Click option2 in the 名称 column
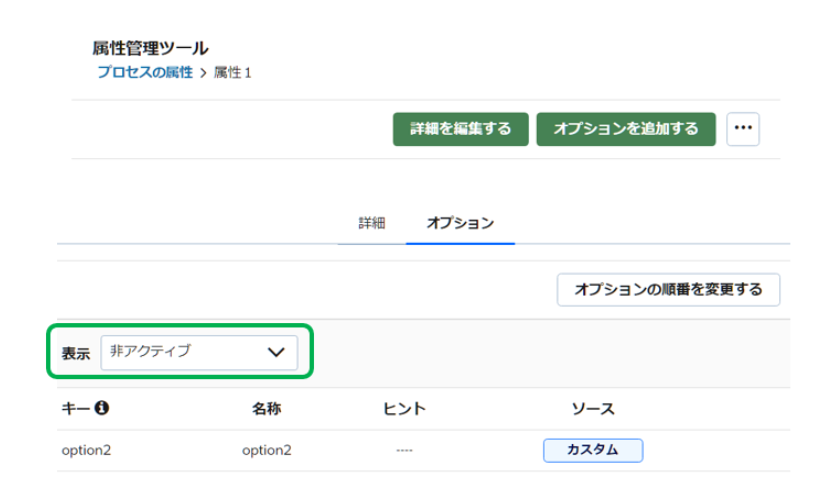 tap(267, 450)
